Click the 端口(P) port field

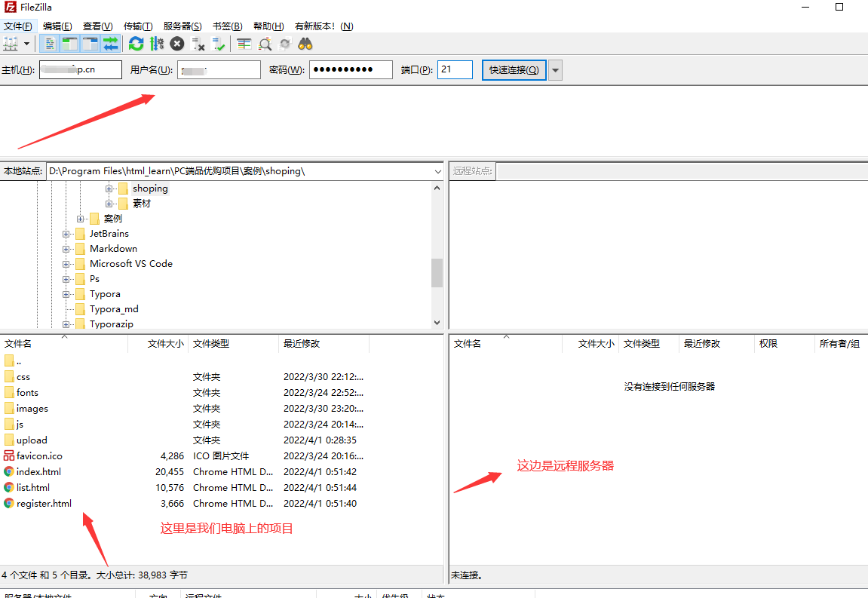455,70
